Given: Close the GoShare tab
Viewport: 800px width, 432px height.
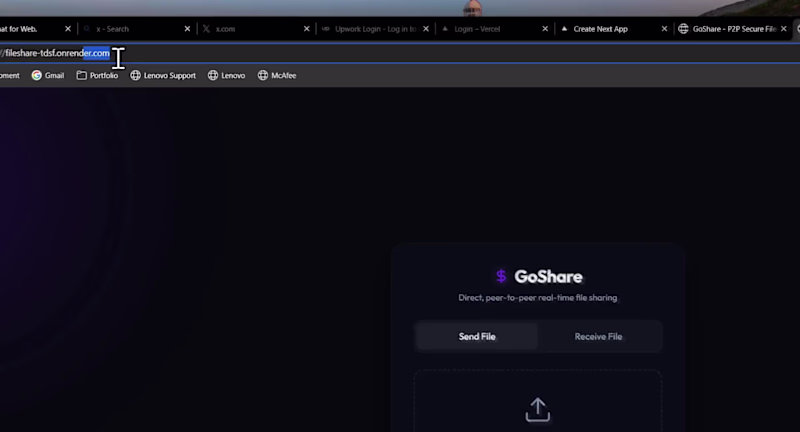Looking at the screenshot, I should click(x=784, y=29).
